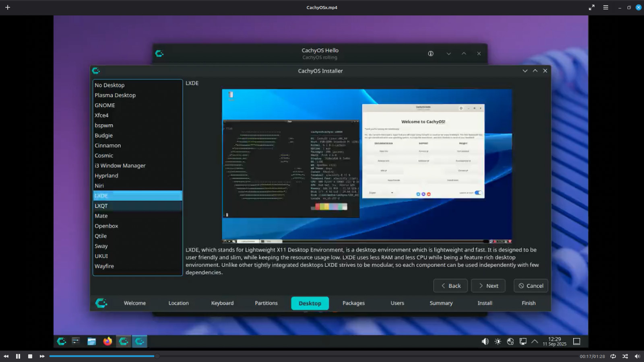The width and height of the screenshot is (644, 362).
Task: Open the terminal icon on the taskbar
Action: pos(76,341)
